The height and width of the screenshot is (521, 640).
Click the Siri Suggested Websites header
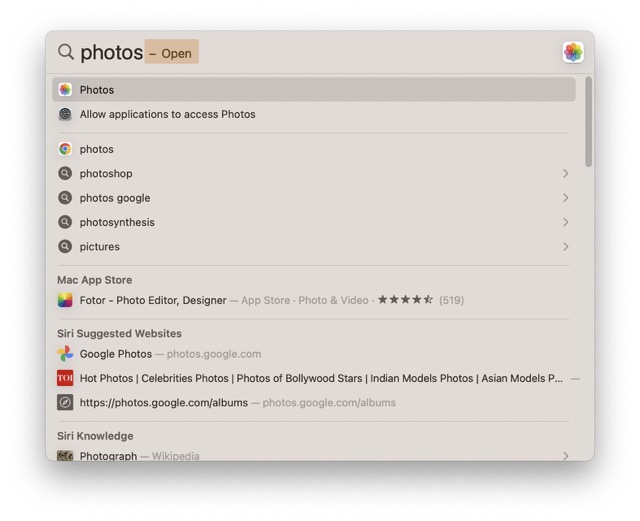point(119,334)
